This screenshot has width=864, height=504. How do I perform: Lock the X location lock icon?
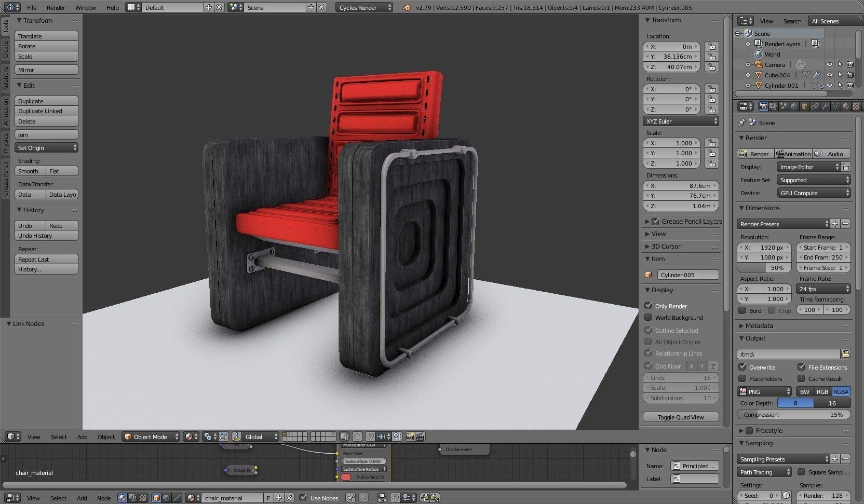point(711,46)
